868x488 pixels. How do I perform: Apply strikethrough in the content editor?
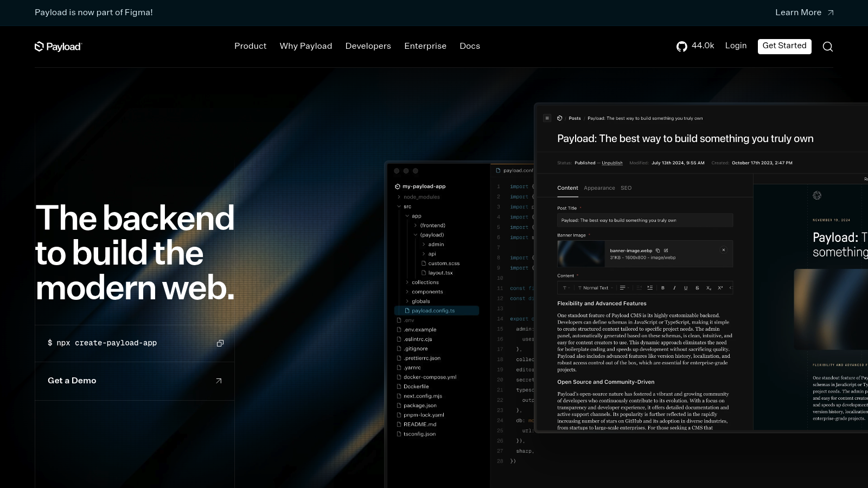(x=697, y=288)
